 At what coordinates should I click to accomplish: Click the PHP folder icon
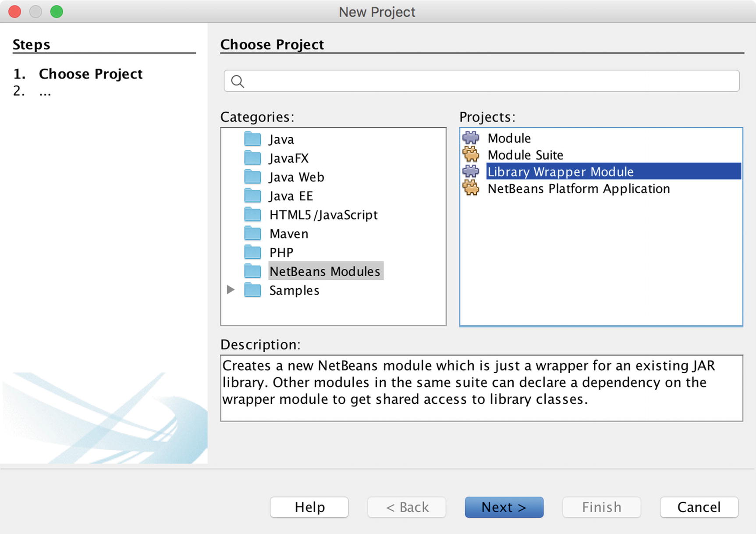pyautogui.click(x=252, y=252)
